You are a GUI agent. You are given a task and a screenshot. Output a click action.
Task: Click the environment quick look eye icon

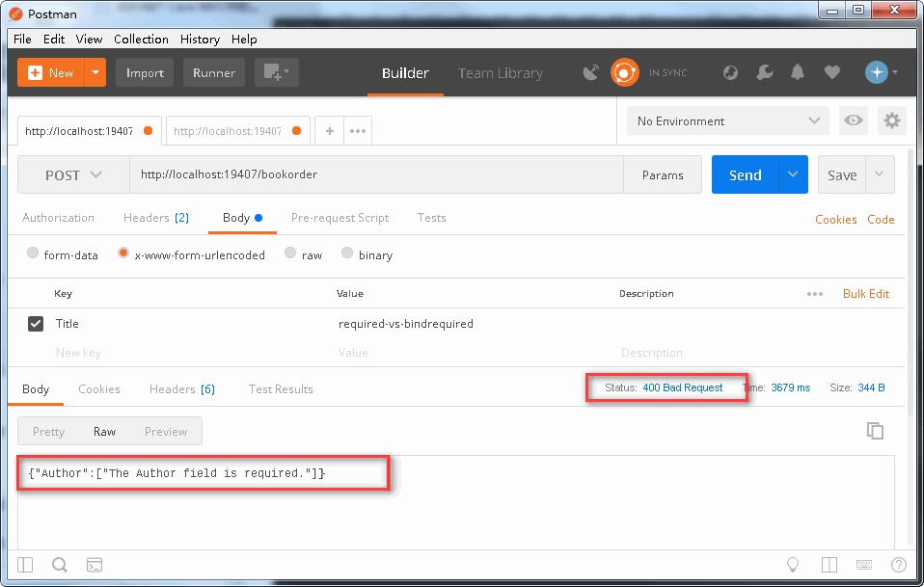click(x=853, y=120)
